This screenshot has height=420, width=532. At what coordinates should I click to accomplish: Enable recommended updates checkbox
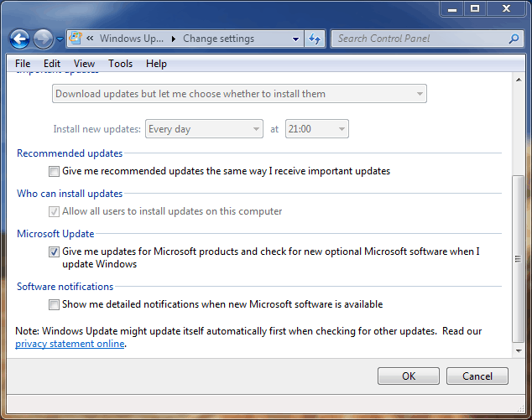(x=54, y=171)
